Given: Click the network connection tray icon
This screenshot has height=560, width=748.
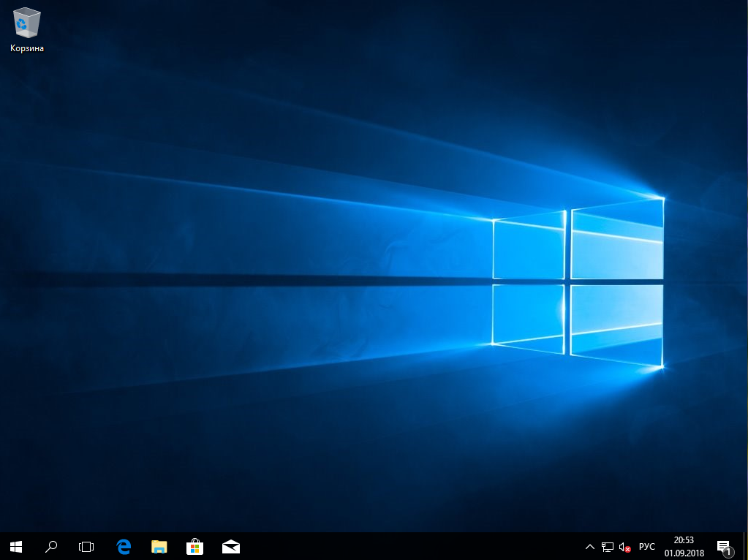Looking at the screenshot, I should pyautogui.click(x=607, y=547).
